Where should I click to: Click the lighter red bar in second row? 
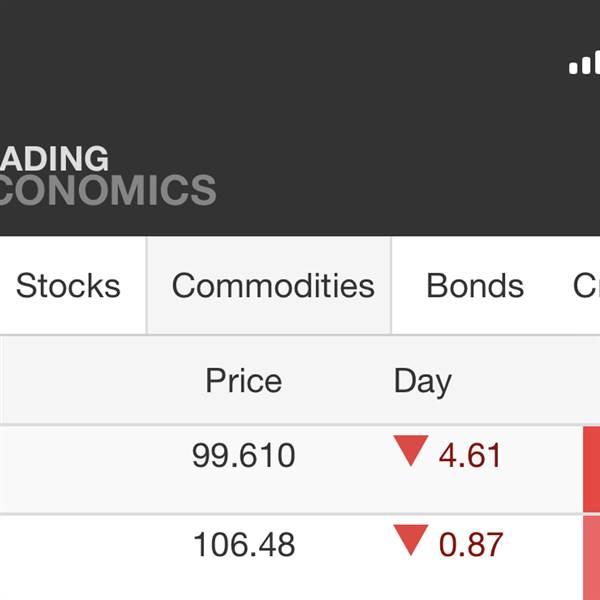tap(592, 558)
